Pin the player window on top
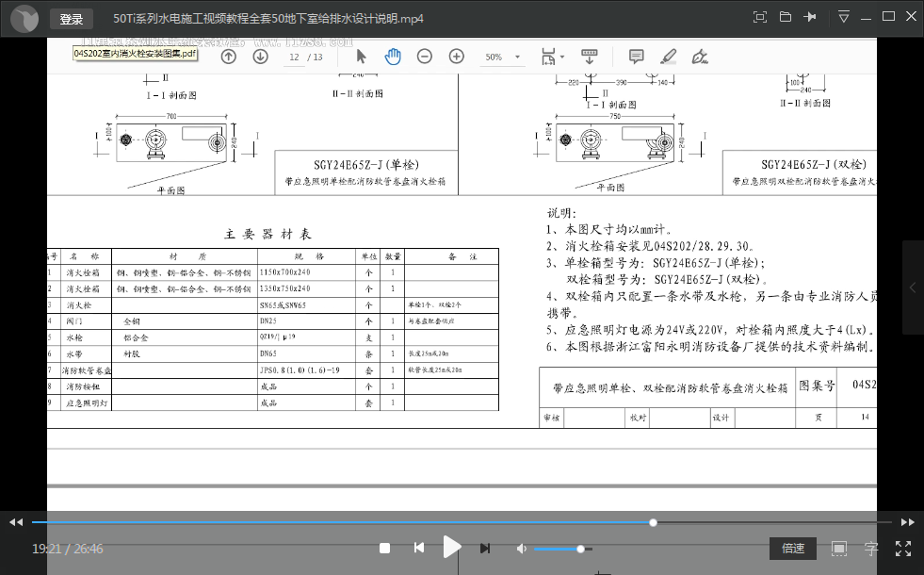This screenshot has height=575, width=924. coord(810,17)
